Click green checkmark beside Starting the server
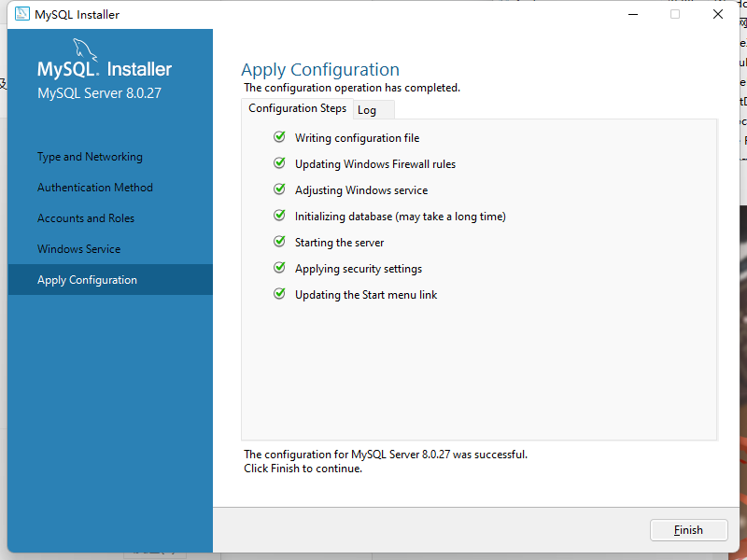Image resolution: width=747 pixels, height=560 pixels. pyautogui.click(x=279, y=242)
